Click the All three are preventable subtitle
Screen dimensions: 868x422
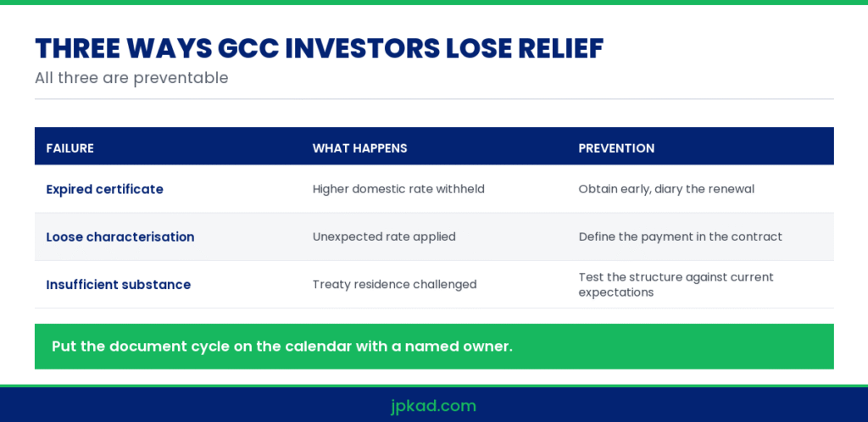tap(131, 78)
